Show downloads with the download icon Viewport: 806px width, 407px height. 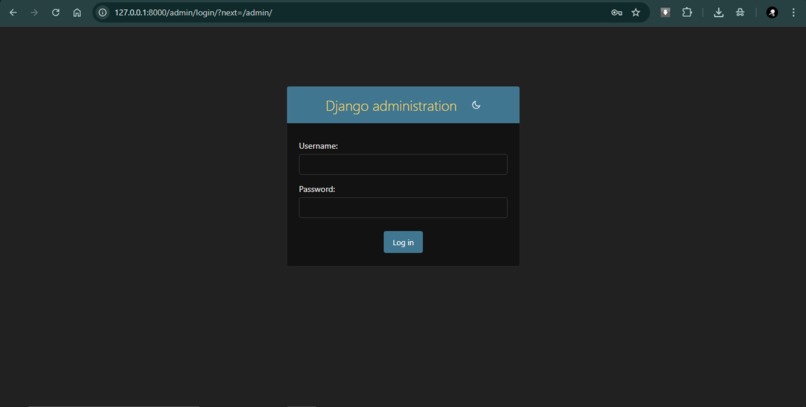tap(719, 12)
